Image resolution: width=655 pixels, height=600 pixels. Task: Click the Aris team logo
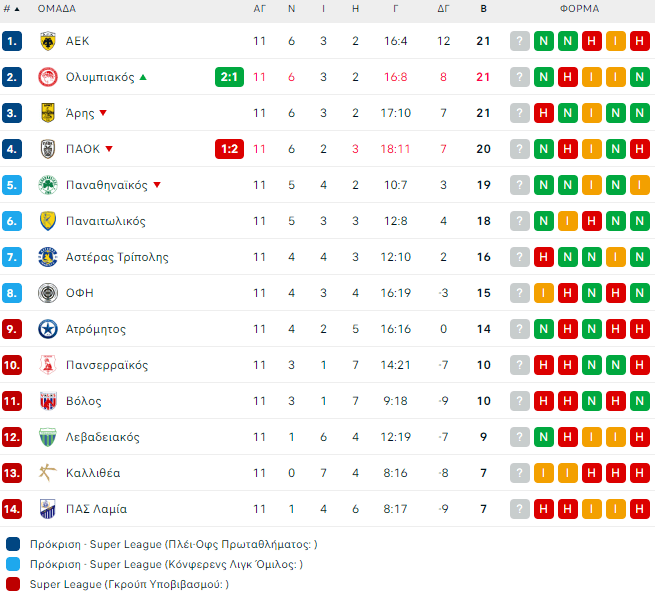click(x=47, y=113)
